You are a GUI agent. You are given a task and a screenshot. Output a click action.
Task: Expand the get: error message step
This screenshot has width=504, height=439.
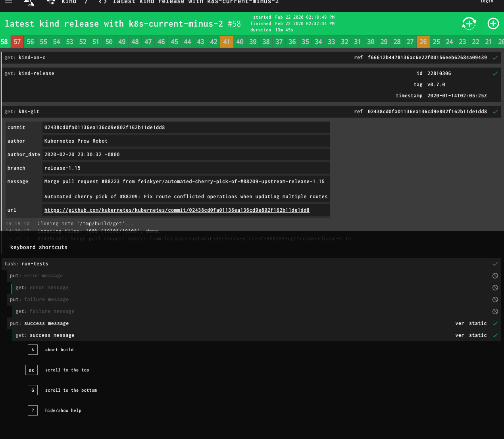[257, 288]
